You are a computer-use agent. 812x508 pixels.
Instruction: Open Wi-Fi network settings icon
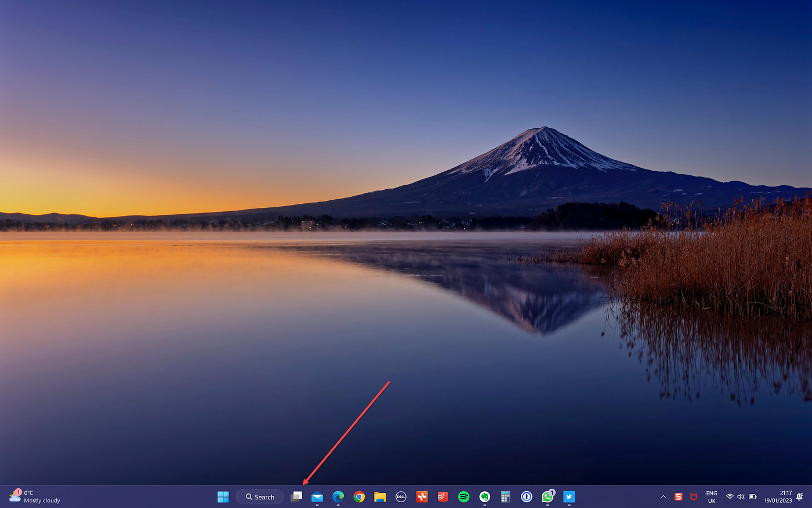(x=730, y=497)
